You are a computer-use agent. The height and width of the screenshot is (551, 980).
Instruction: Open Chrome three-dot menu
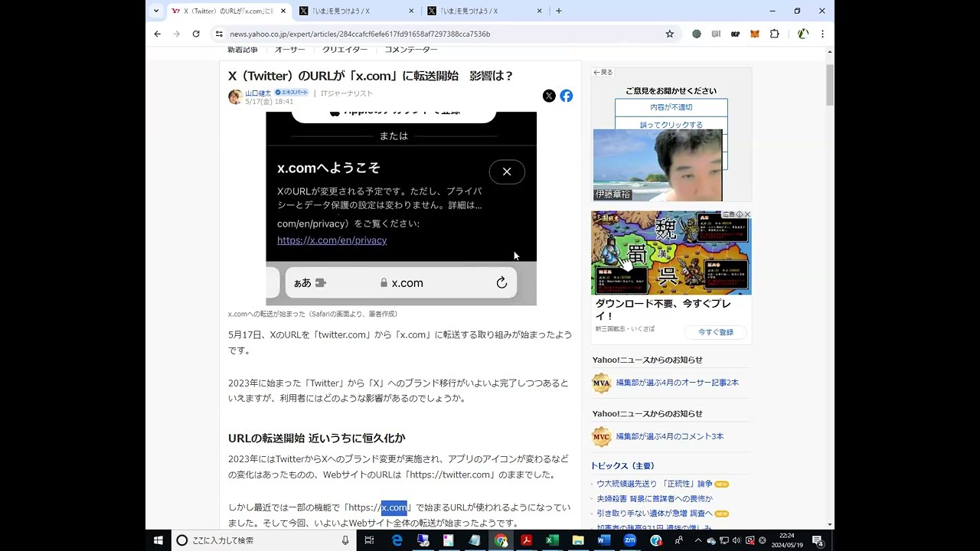coord(822,34)
